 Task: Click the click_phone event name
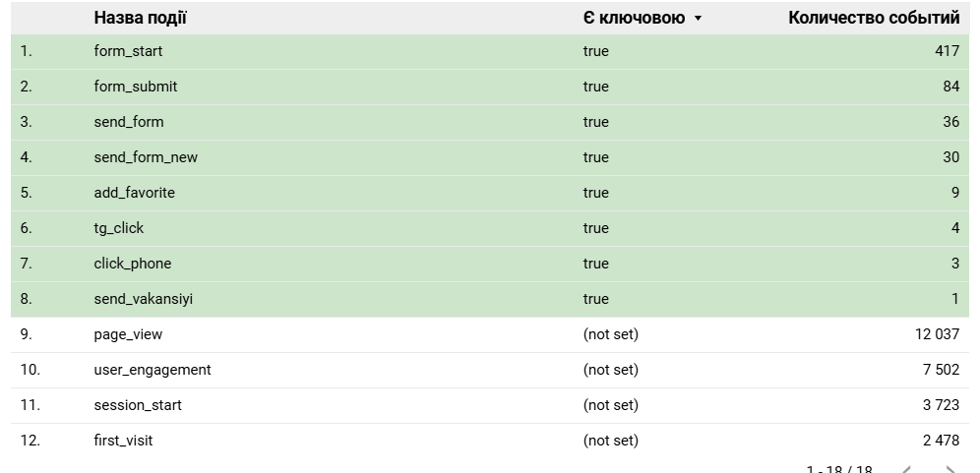(133, 264)
